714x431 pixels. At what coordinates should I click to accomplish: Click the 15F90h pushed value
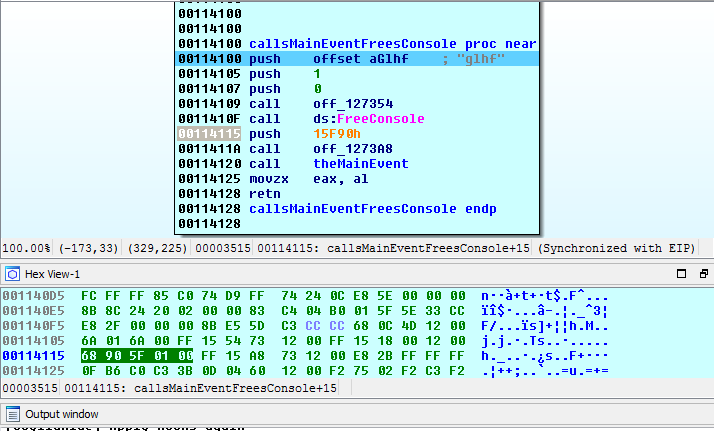tap(337, 134)
